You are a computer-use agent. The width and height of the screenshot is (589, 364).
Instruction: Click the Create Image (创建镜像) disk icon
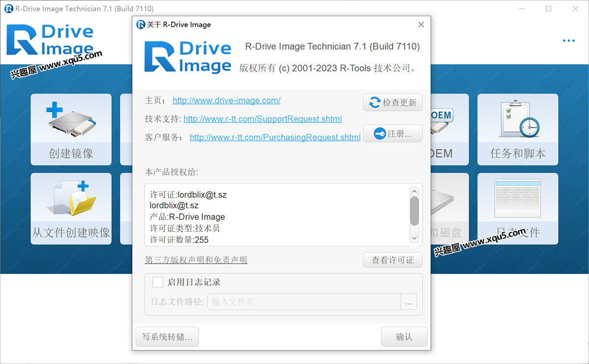[71, 120]
